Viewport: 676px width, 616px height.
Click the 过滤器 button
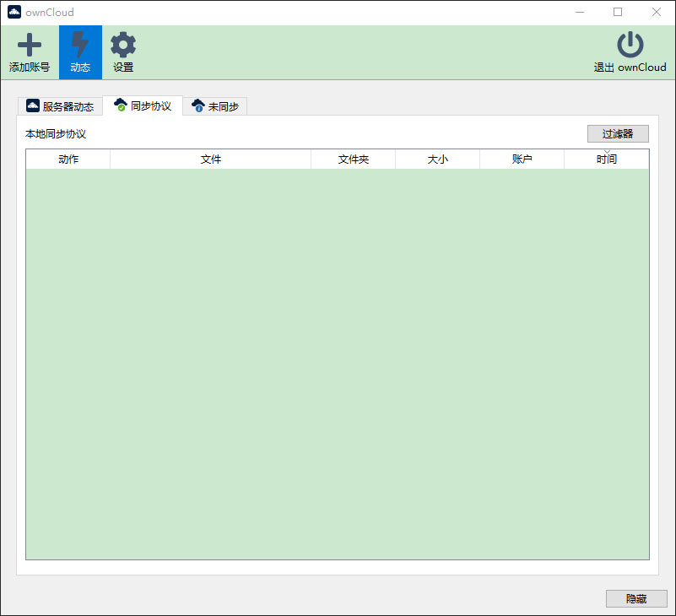[618, 133]
